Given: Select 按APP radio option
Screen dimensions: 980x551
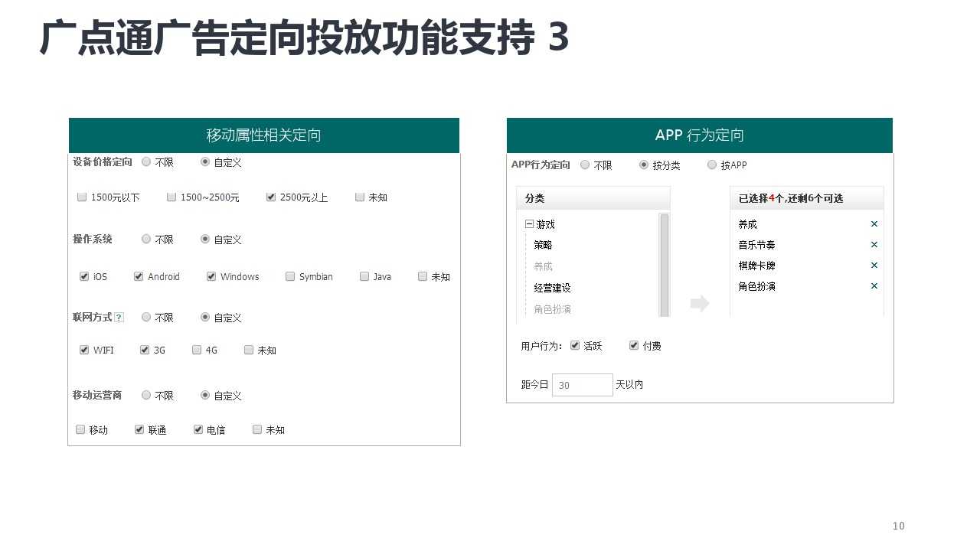Looking at the screenshot, I should pyautogui.click(x=712, y=165).
